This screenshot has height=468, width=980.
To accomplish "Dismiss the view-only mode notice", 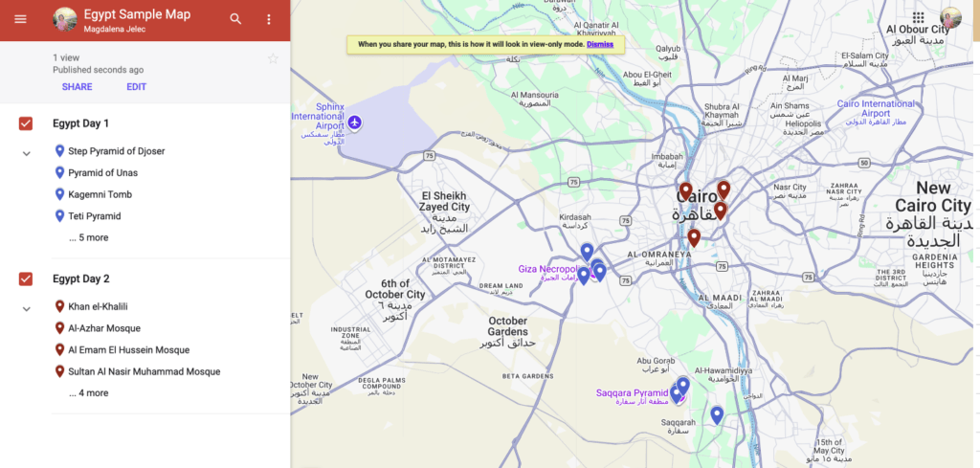I will click(600, 44).
